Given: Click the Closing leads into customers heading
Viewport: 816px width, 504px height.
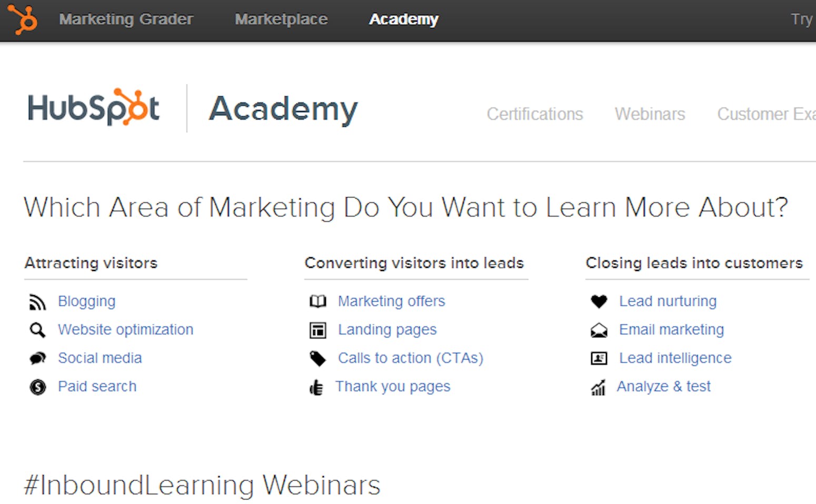Looking at the screenshot, I should click(x=694, y=263).
